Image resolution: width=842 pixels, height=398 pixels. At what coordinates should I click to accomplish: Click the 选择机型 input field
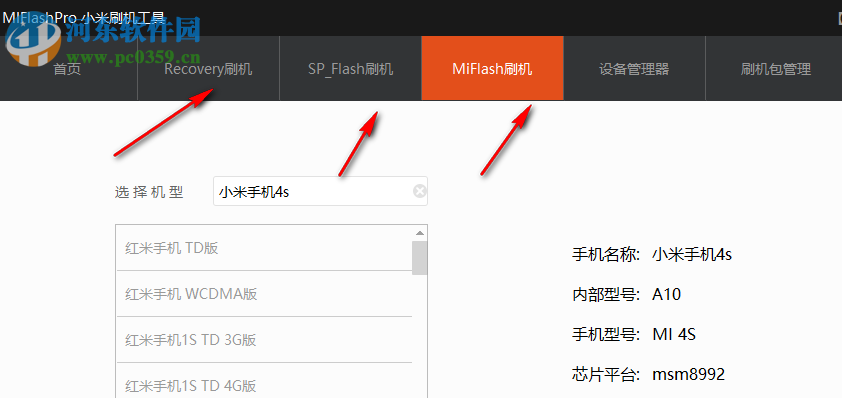tap(320, 191)
